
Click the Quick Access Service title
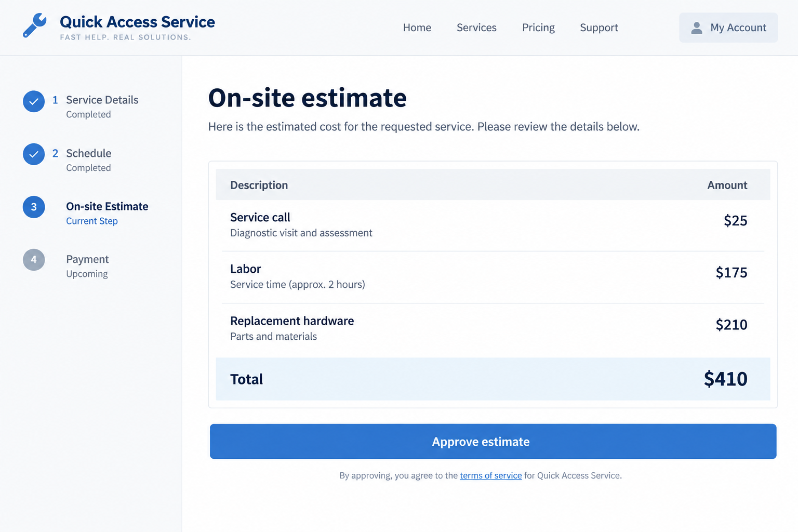tap(137, 22)
